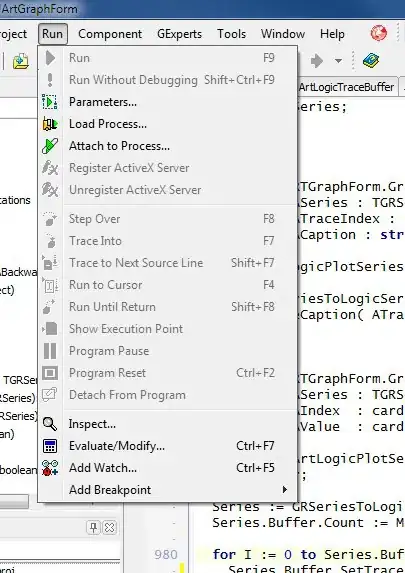Open the Component menu

pyautogui.click(x=110, y=34)
